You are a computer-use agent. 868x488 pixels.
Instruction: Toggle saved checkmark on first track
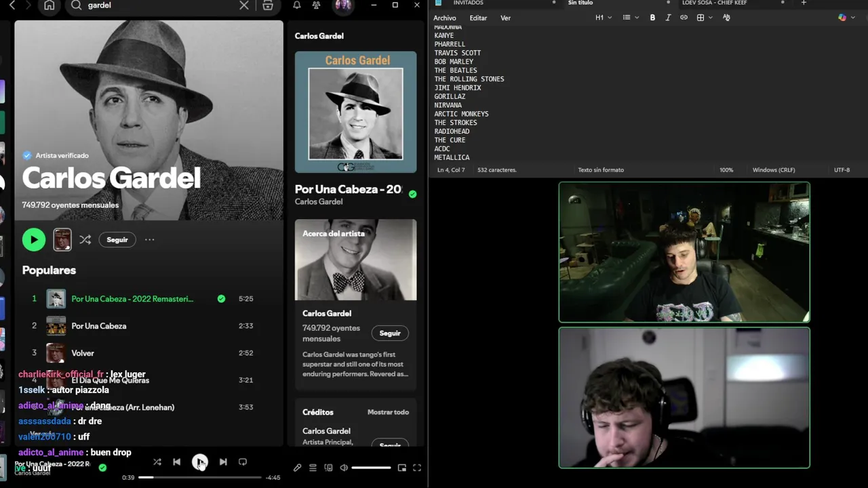coord(221,298)
